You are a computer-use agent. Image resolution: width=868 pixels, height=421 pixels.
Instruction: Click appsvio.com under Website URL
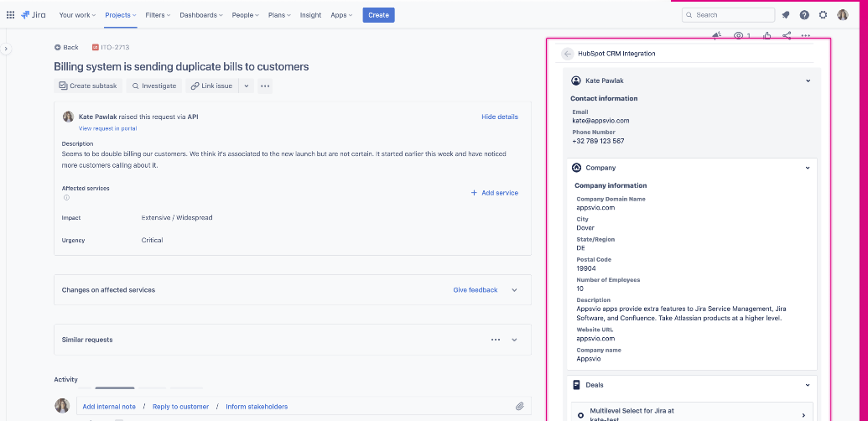tap(595, 339)
